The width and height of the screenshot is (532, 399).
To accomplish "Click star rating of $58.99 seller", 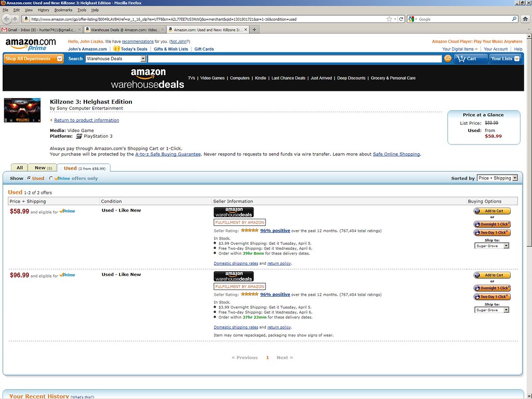I will pos(249,230).
